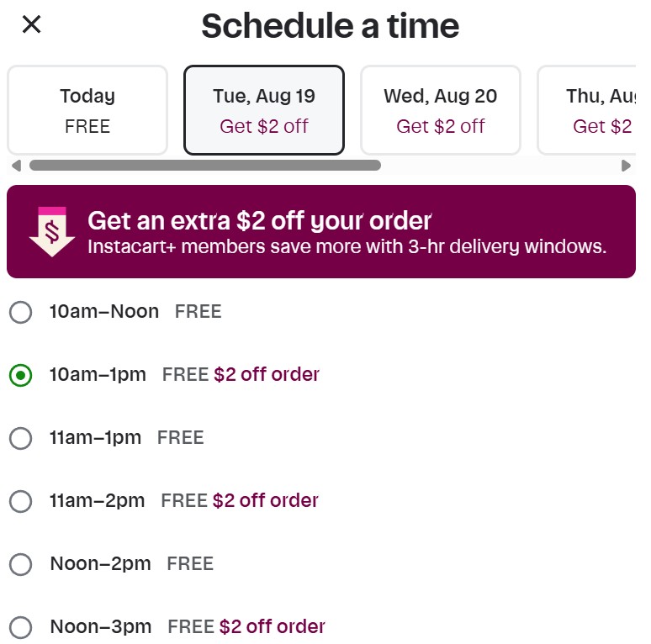The height and width of the screenshot is (644, 651).
Task: Choose the Wed, Aug 20 date tab
Action: (441, 110)
